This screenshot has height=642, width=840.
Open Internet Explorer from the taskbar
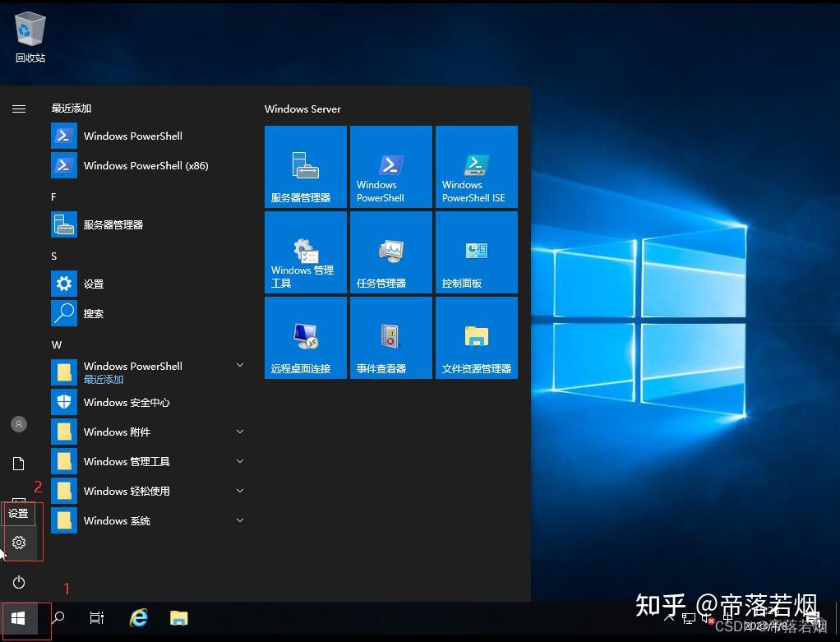138,618
